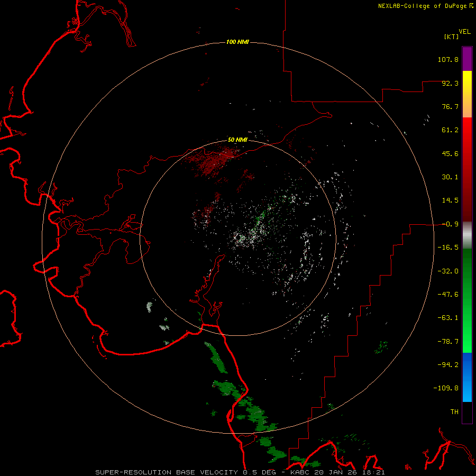The width and height of the screenshot is (476, 476).
Task: Click the -32.0 scale value
Action: [x=448, y=271]
